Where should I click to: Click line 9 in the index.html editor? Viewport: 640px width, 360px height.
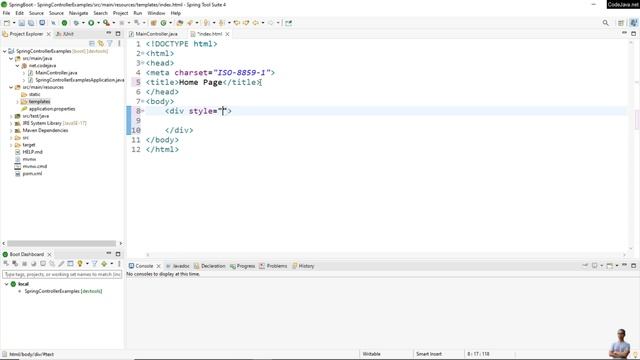pos(385,121)
